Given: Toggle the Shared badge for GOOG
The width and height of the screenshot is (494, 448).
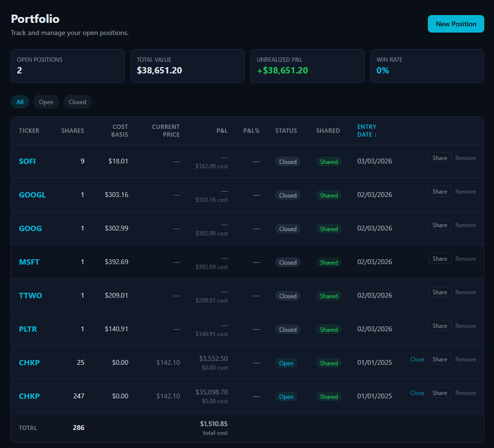Looking at the screenshot, I should tap(329, 229).
